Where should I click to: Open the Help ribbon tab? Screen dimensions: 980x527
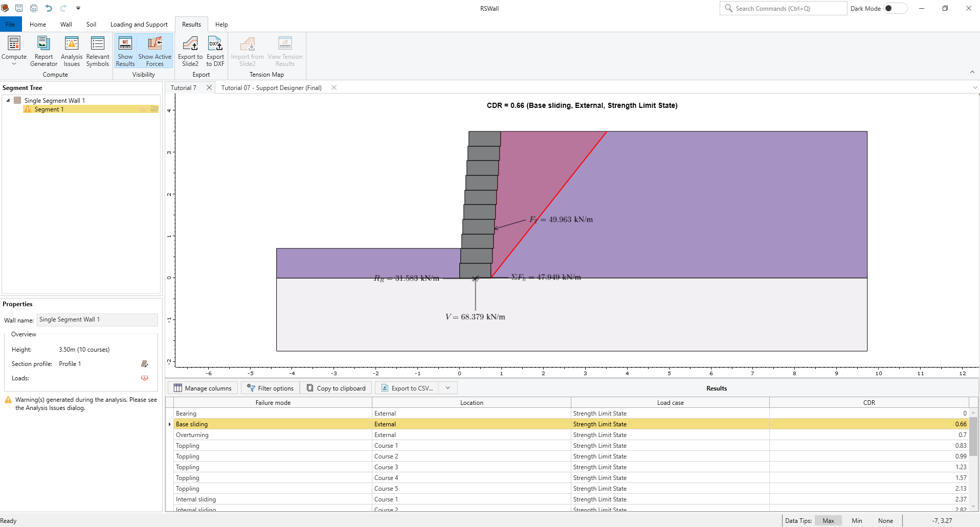221,24
